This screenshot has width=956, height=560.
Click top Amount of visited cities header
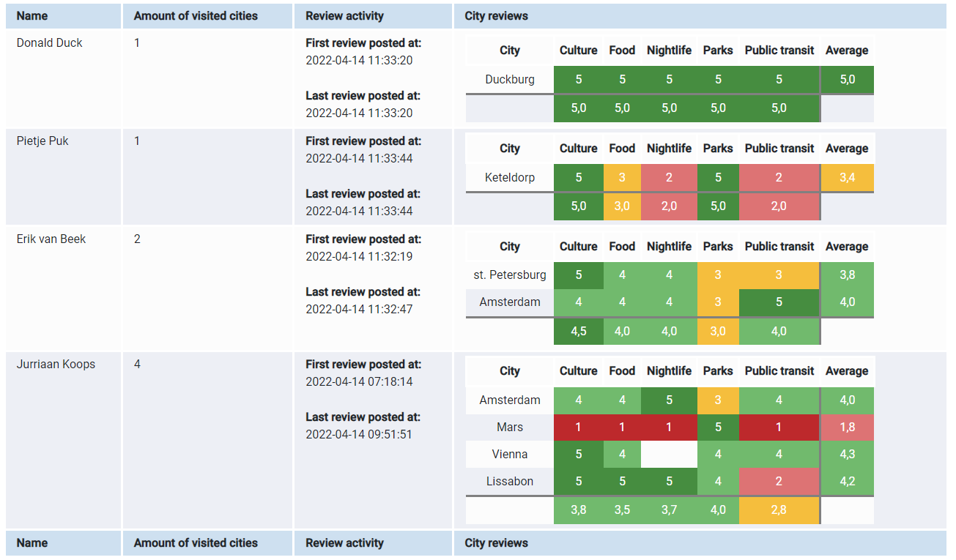click(x=207, y=15)
